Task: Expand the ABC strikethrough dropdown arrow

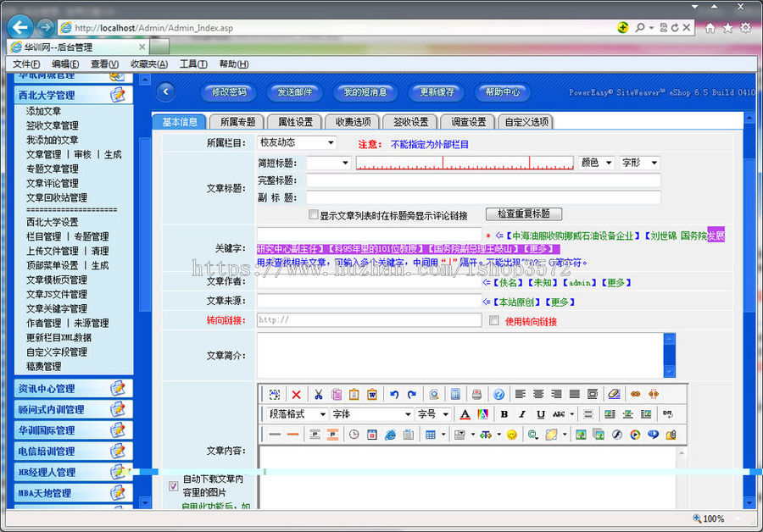Action: pyautogui.click(x=572, y=414)
